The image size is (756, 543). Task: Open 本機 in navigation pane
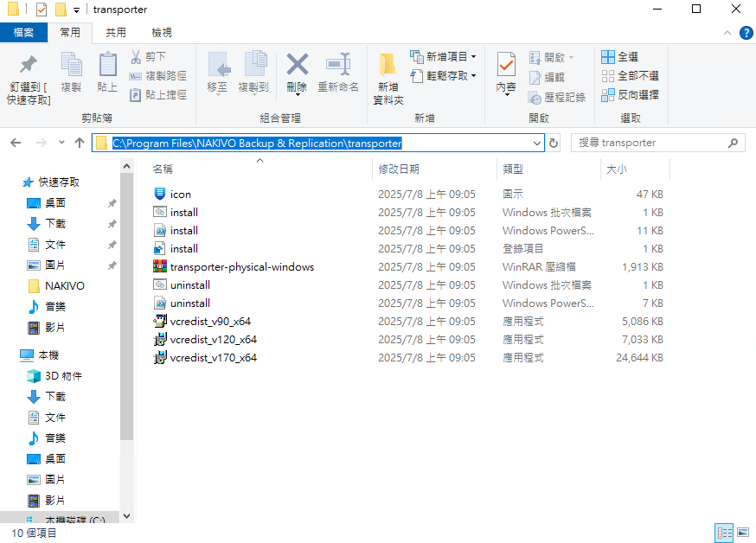pos(48,355)
